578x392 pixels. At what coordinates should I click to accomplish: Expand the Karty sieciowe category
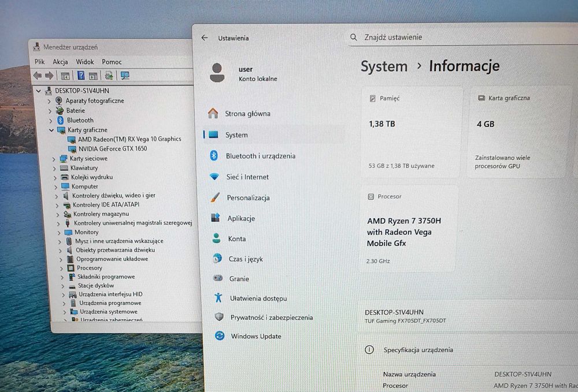pos(54,159)
